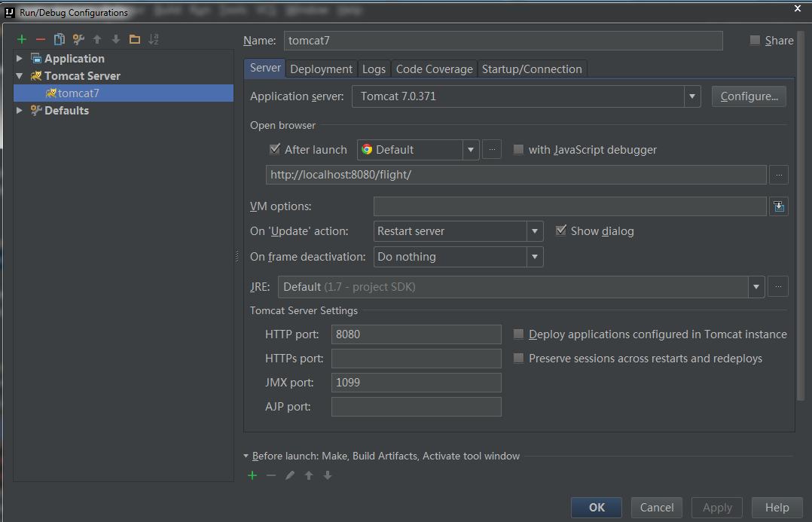Viewport: 812px width, 522px height.
Task: Click the browser URL input field
Action: [516, 175]
